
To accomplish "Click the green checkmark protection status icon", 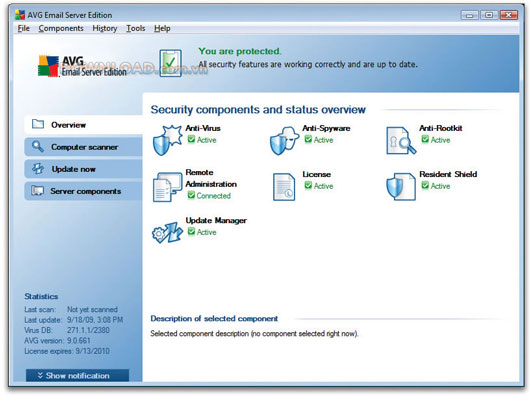I will [170, 63].
